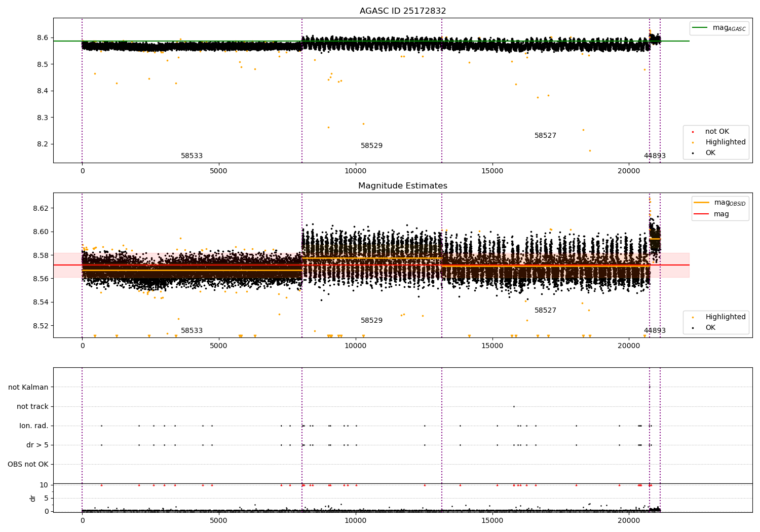This screenshot has height=532, width=760.
Task: Click the 'dr > 5' row label
Action: tap(37, 445)
